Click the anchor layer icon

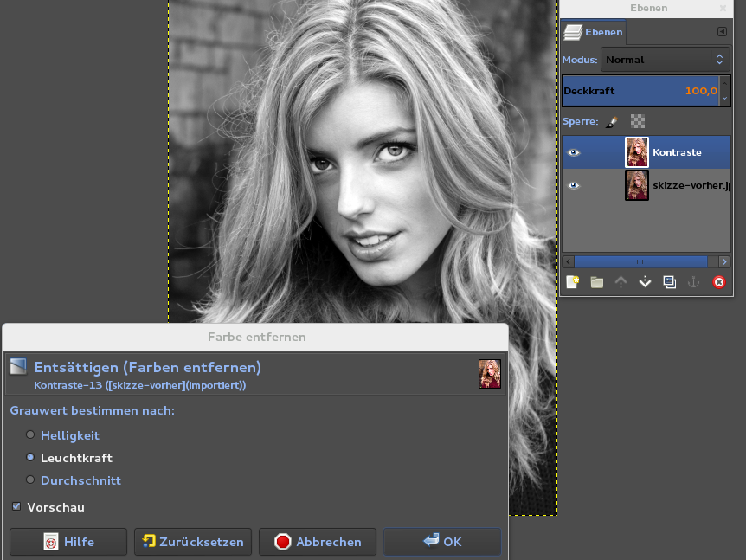click(693, 282)
